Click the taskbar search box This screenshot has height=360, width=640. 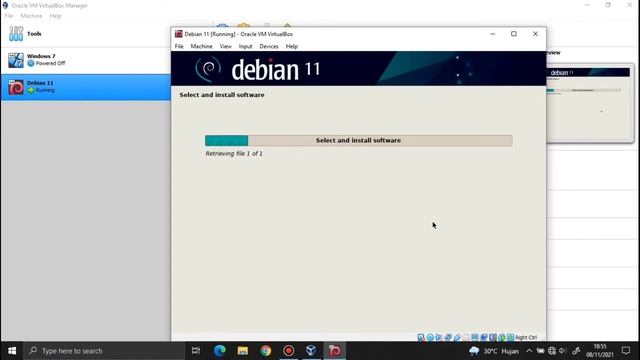pos(104,351)
